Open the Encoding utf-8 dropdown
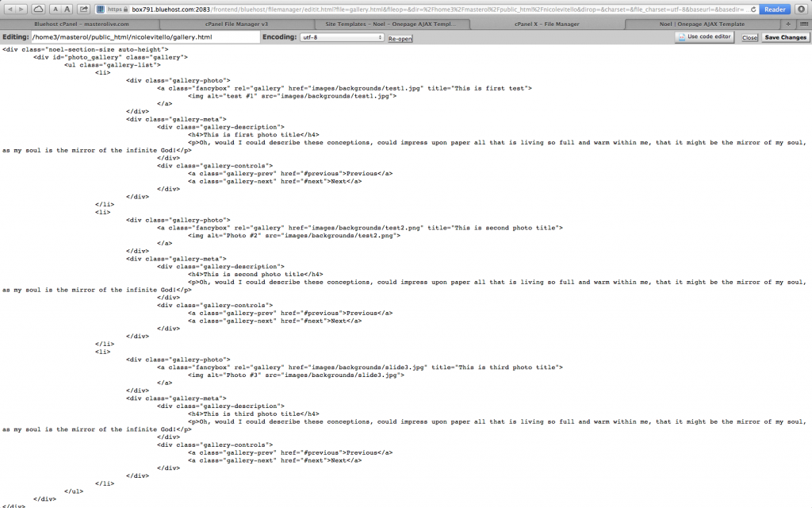 [342, 37]
